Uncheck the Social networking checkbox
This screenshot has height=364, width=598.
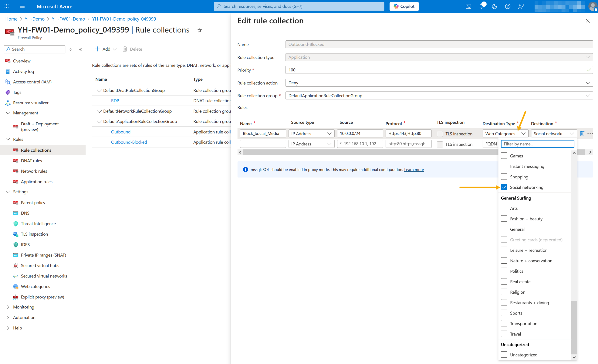coord(504,187)
